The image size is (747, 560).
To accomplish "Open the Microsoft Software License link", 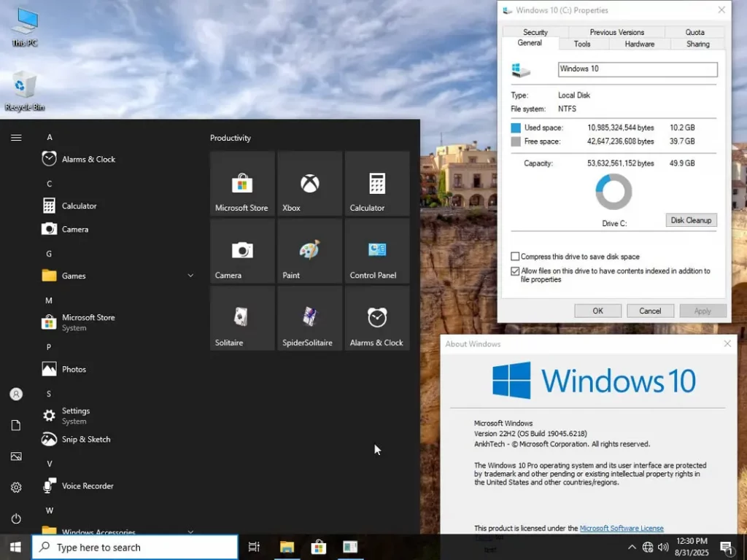I will [x=622, y=528].
